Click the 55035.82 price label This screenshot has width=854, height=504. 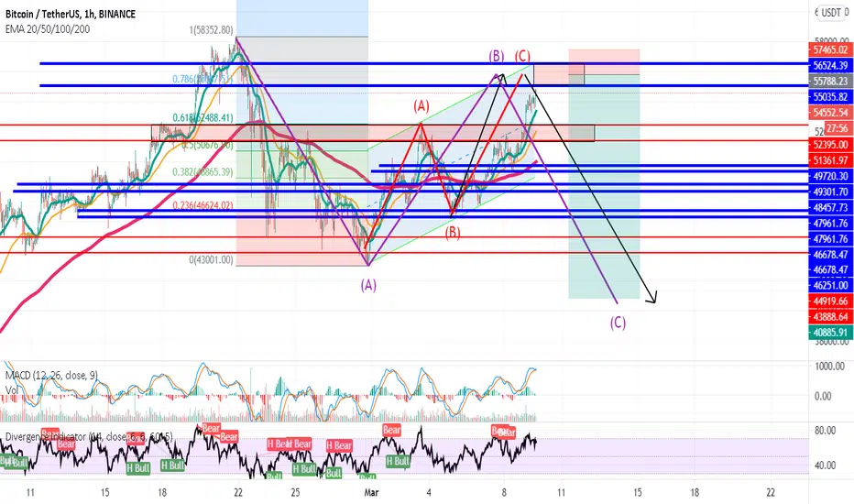tap(830, 97)
